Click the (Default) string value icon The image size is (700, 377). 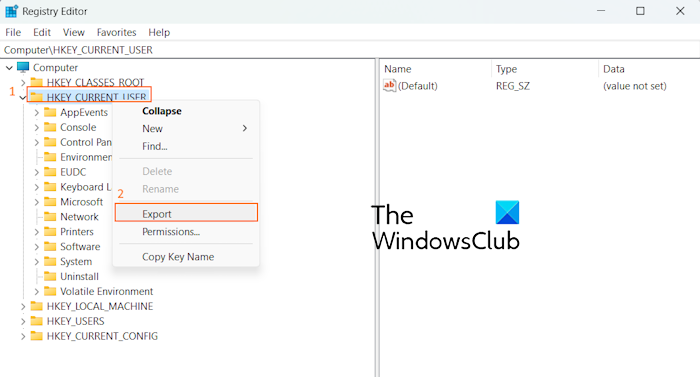pos(389,86)
